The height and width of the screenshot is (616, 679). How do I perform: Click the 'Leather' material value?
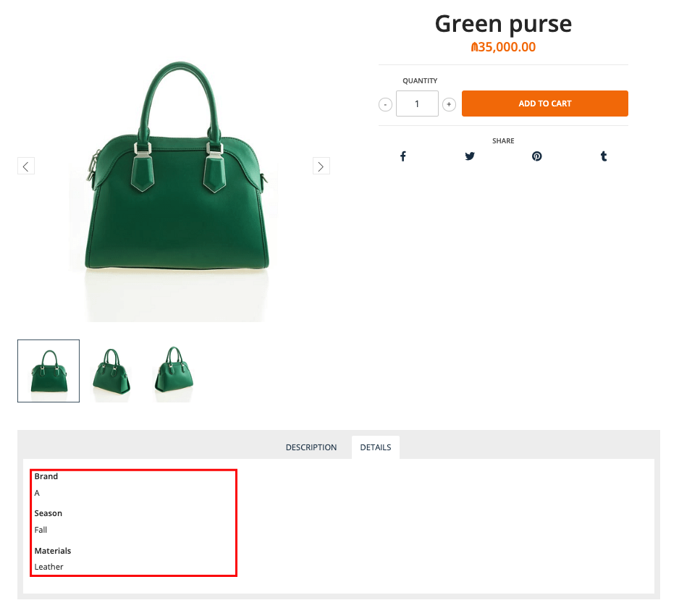coord(48,567)
